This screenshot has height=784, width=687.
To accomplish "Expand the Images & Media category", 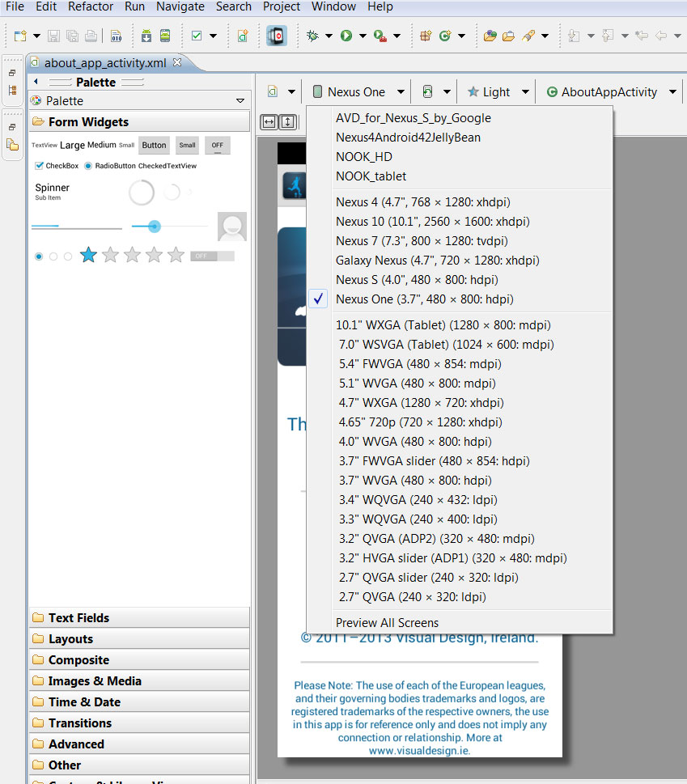I will 139,681.
